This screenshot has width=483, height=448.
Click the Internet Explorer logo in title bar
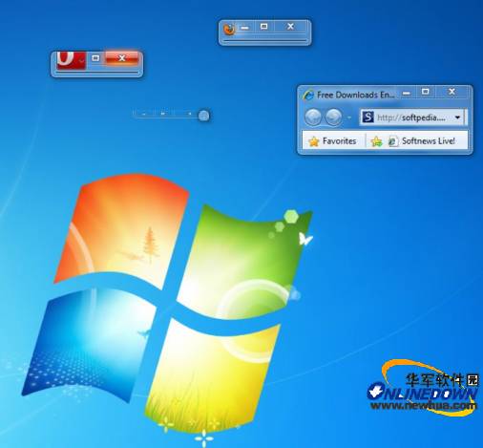click(308, 95)
